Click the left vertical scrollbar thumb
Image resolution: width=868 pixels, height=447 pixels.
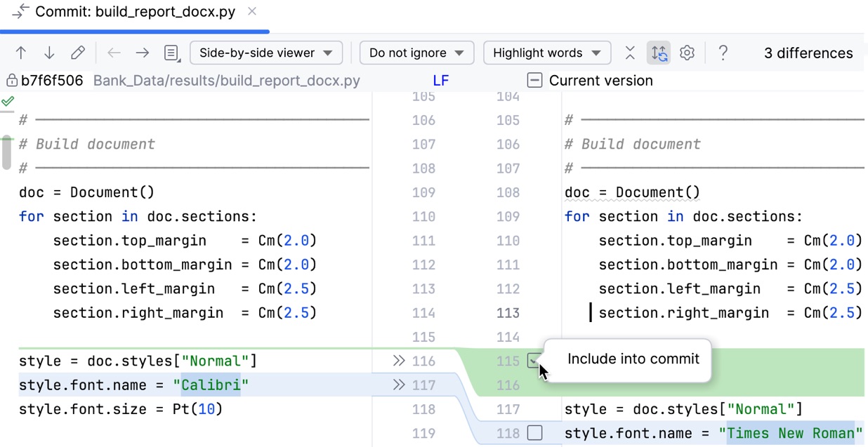coord(6,152)
